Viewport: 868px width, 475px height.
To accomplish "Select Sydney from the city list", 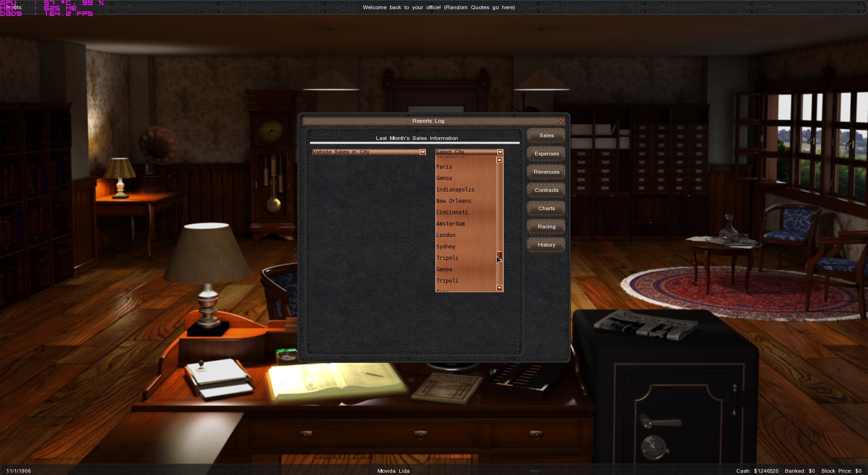I will 445,247.
